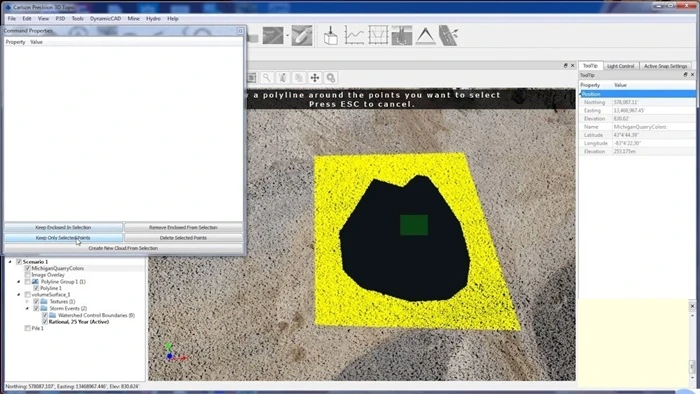Click the pencil drawing tool icon
The height and width of the screenshot is (394, 700).
(x=302, y=36)
